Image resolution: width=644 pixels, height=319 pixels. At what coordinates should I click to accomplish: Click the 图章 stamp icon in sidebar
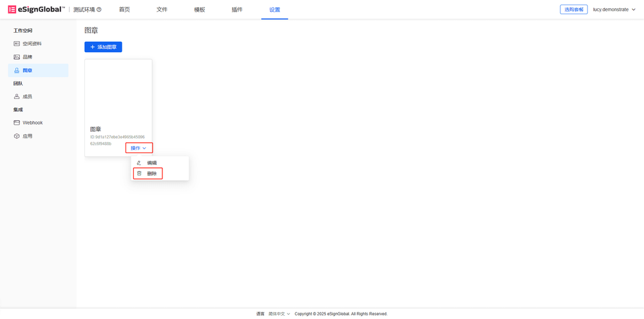coord(17,71)
